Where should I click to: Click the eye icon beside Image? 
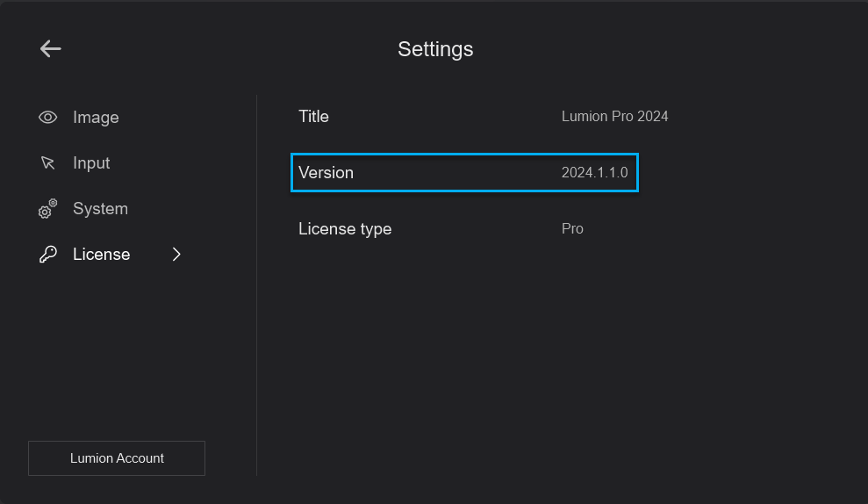click(x=48, y=118)
